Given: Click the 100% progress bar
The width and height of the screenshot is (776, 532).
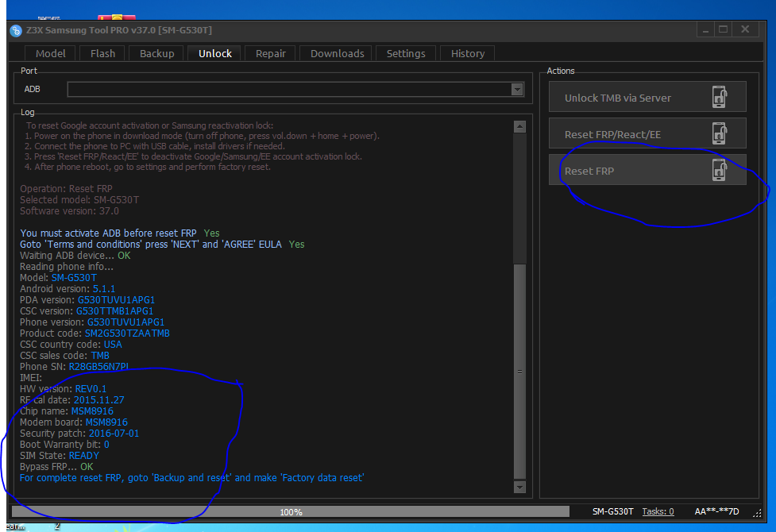Looking at the screenshot, I should pos(291,511).
